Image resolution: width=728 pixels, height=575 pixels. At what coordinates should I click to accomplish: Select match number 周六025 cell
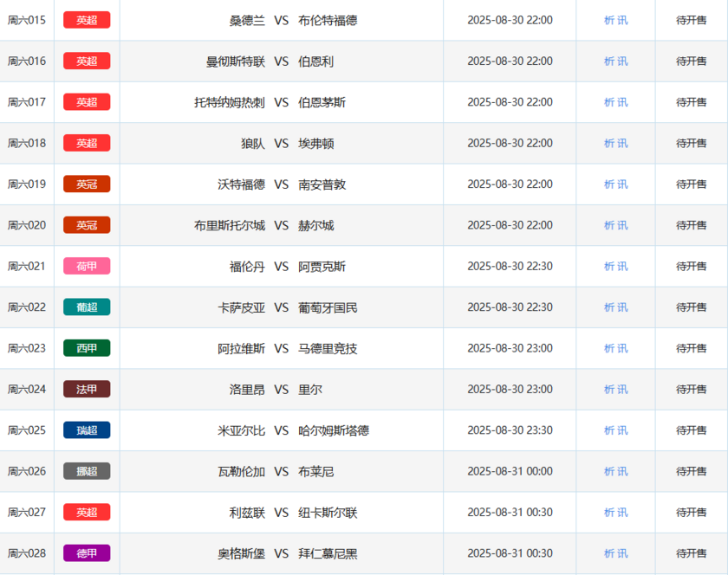click(x=27, y=430)
